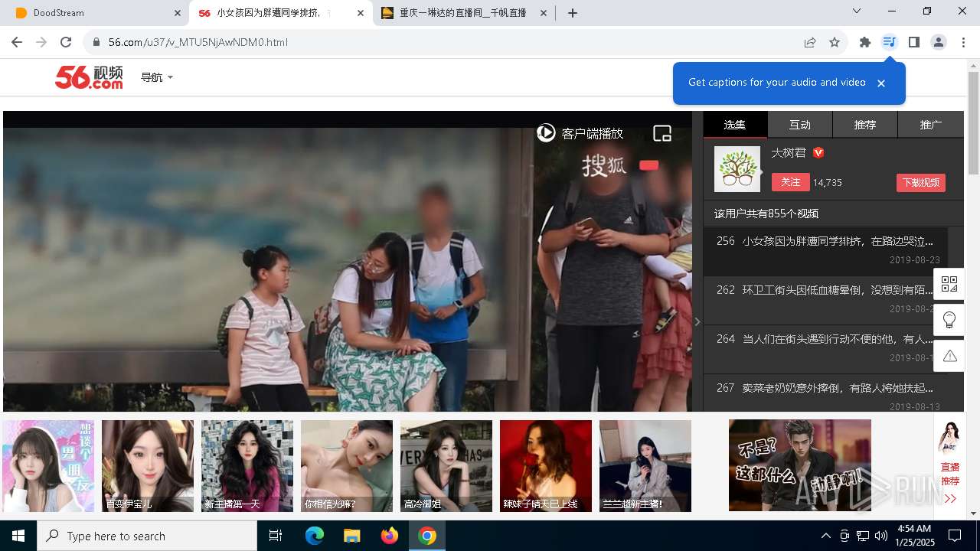The image size is (980, 551).
Task: Close the captions notification popup
Action: 881,83
